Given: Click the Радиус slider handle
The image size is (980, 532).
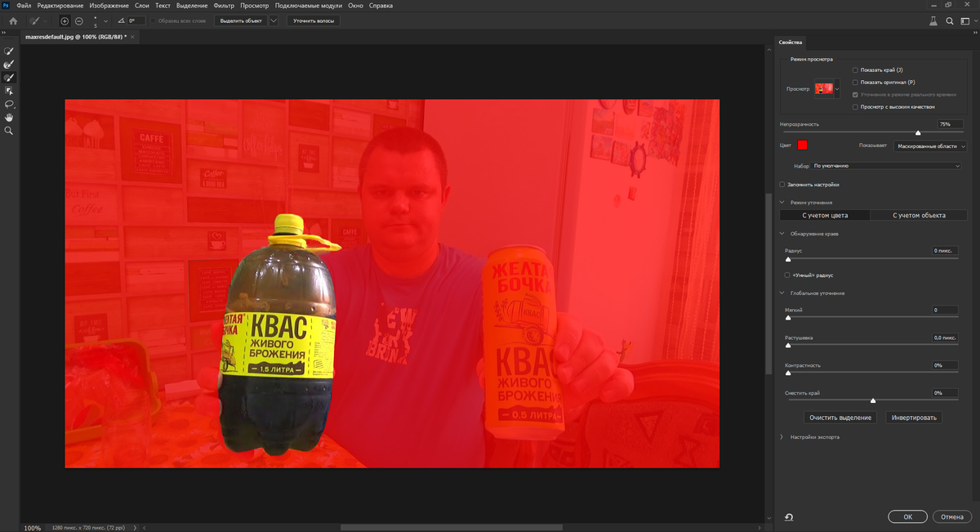Looking at the screenshot, I should point(787,258).
